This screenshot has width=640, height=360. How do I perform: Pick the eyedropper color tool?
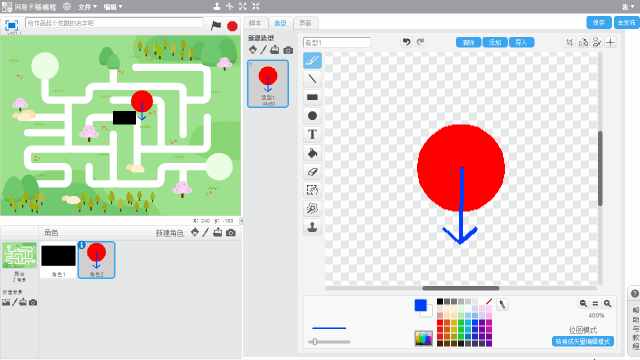coord(502,304)
